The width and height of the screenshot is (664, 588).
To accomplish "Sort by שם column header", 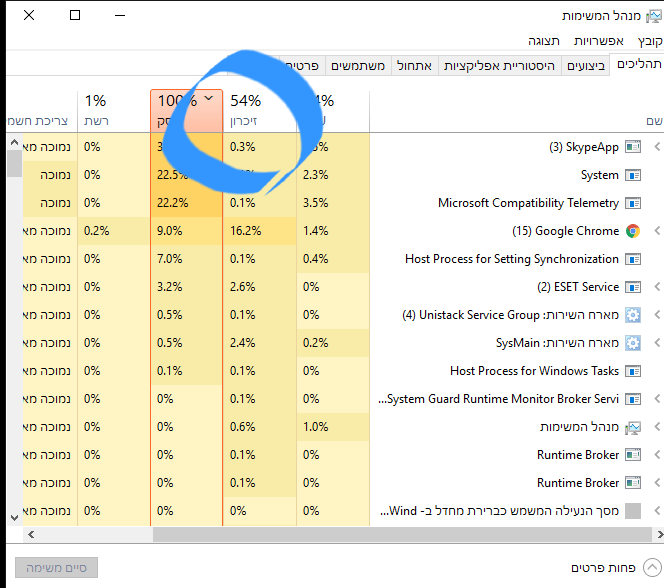I will [517, 111].
